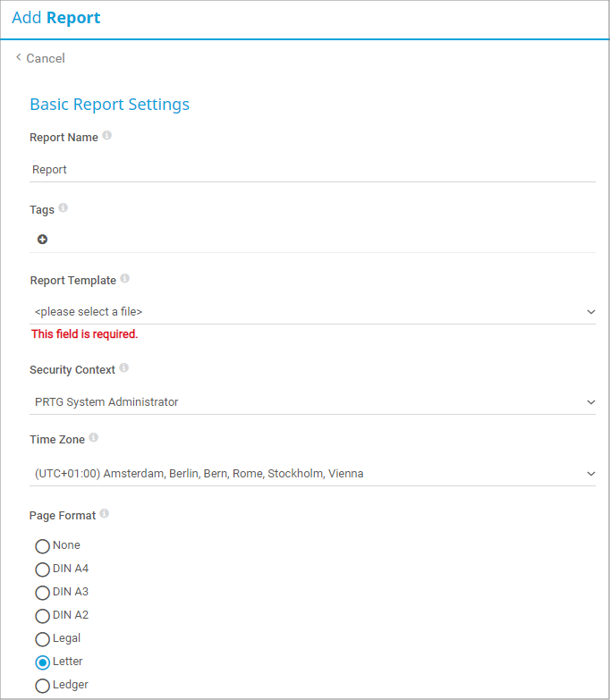Pick the Ledger page format radio button
The width and height of the screenshot is (610, 700).
point(42,686)
